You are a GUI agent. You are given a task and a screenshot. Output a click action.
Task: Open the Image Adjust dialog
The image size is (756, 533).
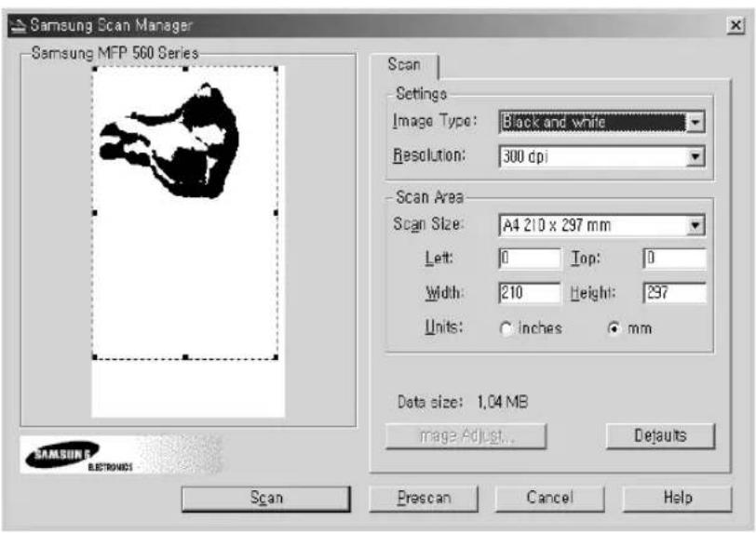coord(466,436)
